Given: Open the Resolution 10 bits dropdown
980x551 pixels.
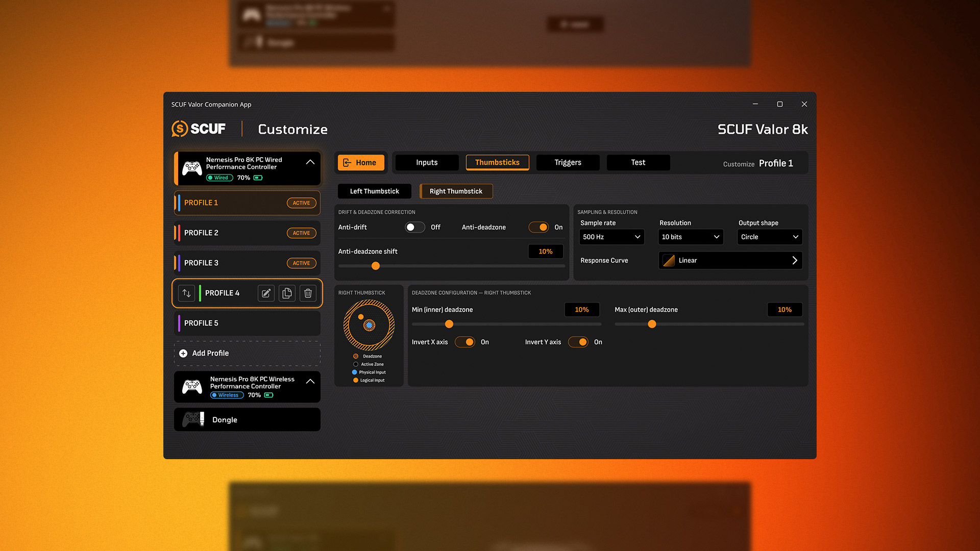Looking at the screenshot, I should click(x=691, y=237).
